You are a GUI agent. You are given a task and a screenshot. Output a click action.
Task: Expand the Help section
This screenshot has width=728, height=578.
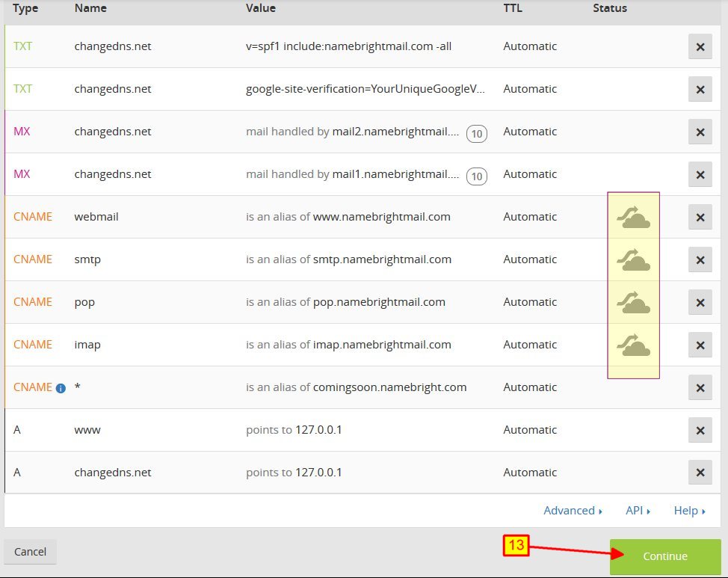point(690,511)
